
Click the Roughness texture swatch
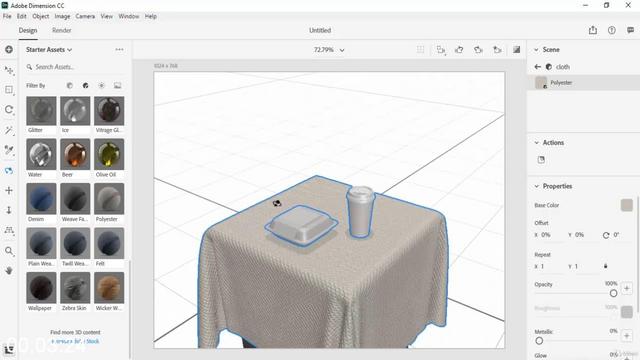click(627, 312)
